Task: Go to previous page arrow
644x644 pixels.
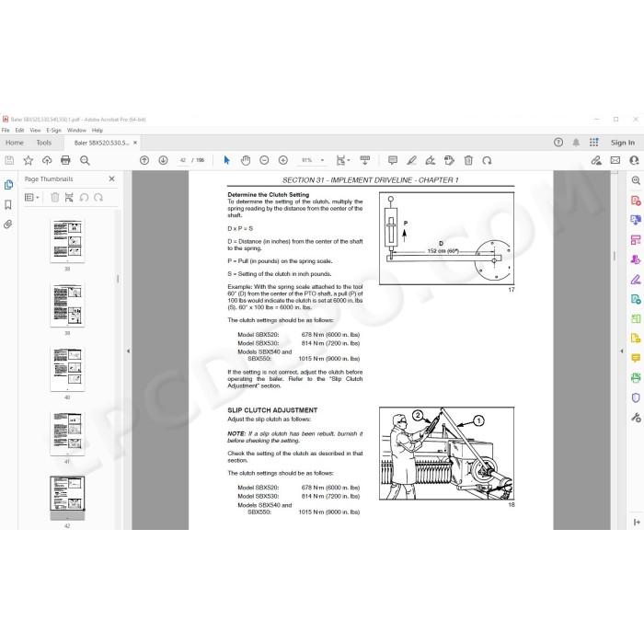Action: [x=144, y=160]
